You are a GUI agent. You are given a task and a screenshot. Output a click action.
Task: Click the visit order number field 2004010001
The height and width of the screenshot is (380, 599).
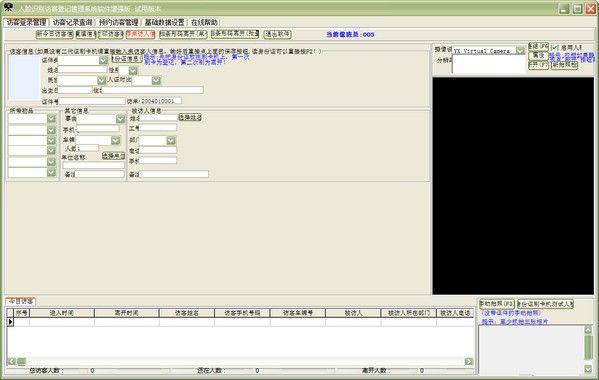160,101
